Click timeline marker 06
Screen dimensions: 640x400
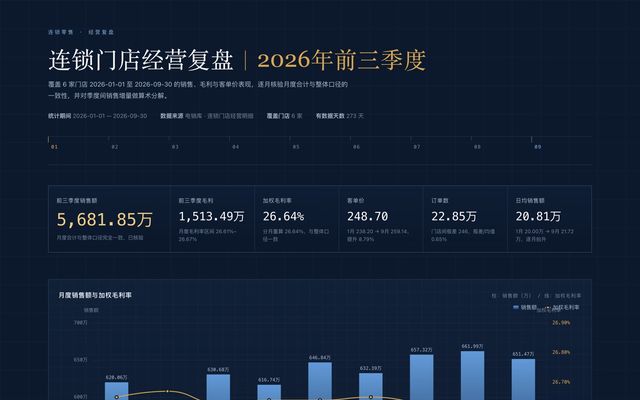tap(356, 147)
